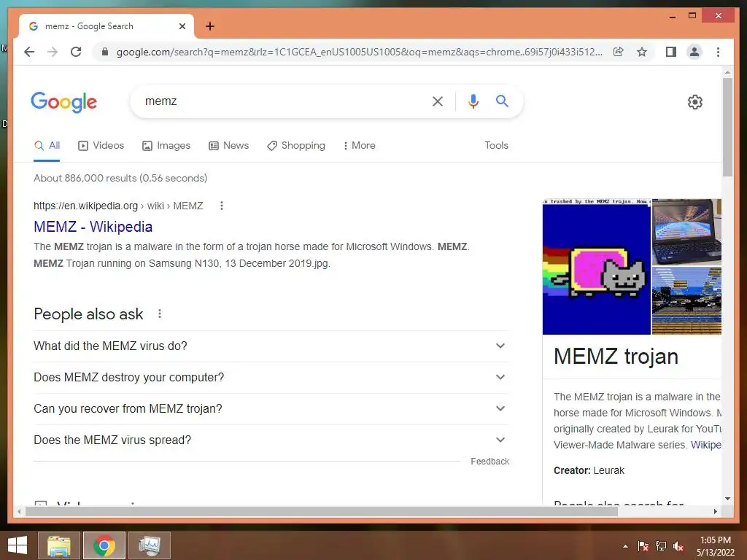Open the Nyan Cat MEMZ image
The width and height of the screenshot is (747, 560).
click(597, 267)
